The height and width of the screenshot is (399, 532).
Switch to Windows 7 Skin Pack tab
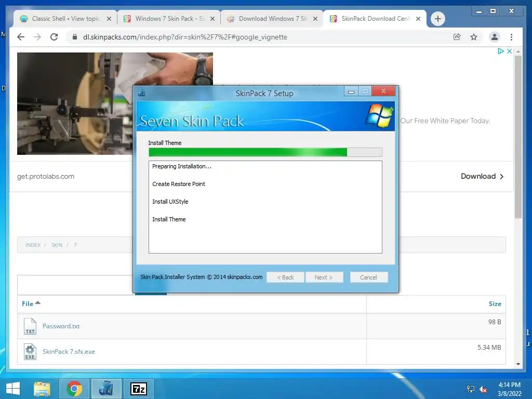point(169,19)
